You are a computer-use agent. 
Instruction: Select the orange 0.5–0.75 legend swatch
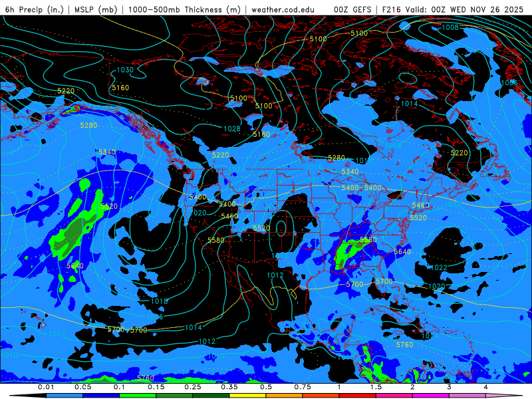click(285, 396)
